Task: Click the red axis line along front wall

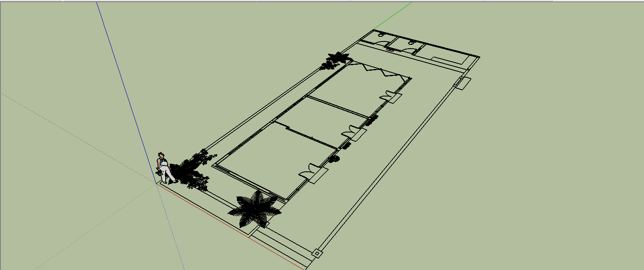Action: (x=231, y=226)
